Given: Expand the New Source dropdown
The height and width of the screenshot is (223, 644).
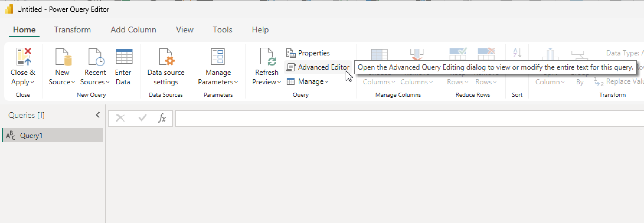Looking at the screenshot, I should click(x=73, y=82).
